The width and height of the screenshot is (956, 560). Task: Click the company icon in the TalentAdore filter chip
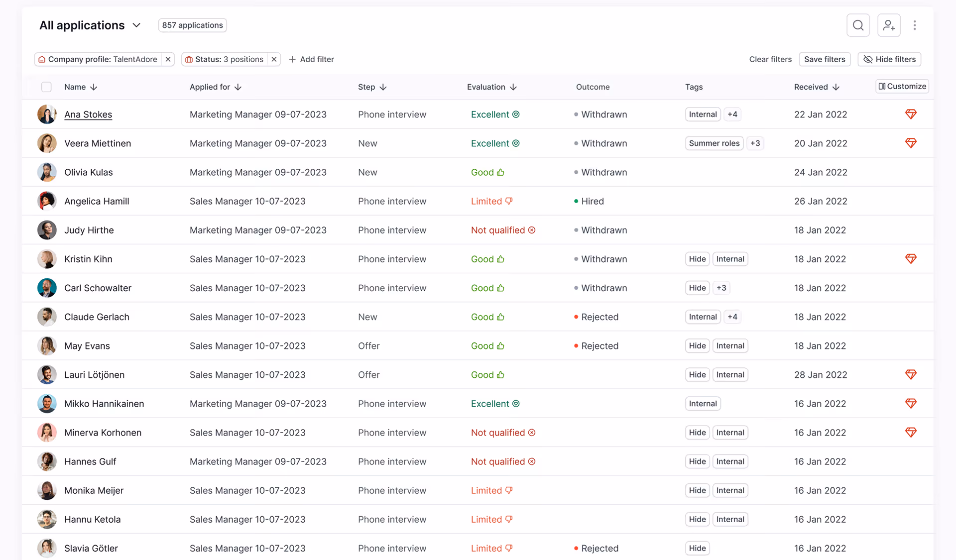[x=42, y=59]
